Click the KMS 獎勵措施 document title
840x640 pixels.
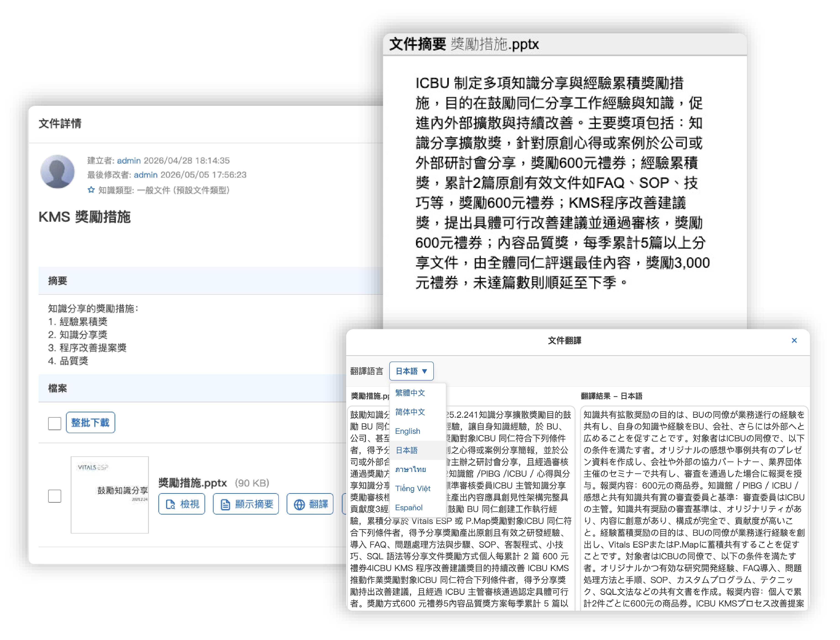pos(85,217)
